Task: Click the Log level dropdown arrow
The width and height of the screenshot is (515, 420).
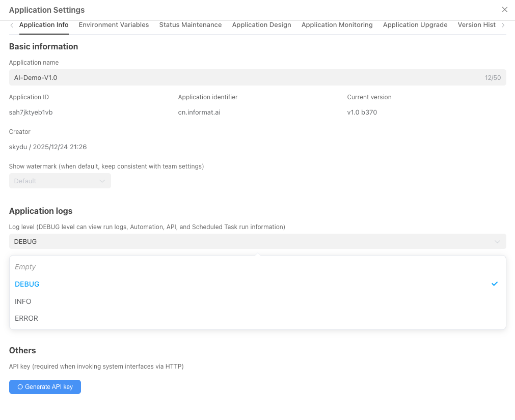Action: click(x=497, y=242)
